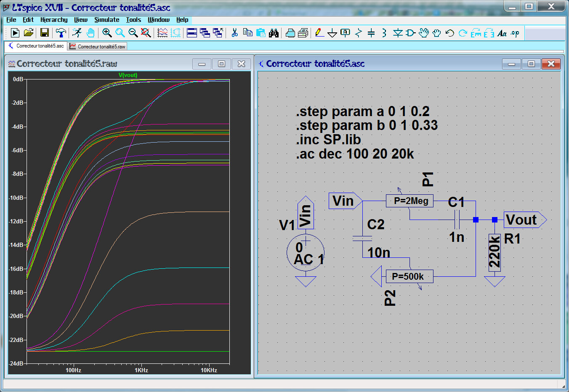Viewport: 569px width, 392px height.
Task: Click the Redo arrow
Action: tap(463, 33)
